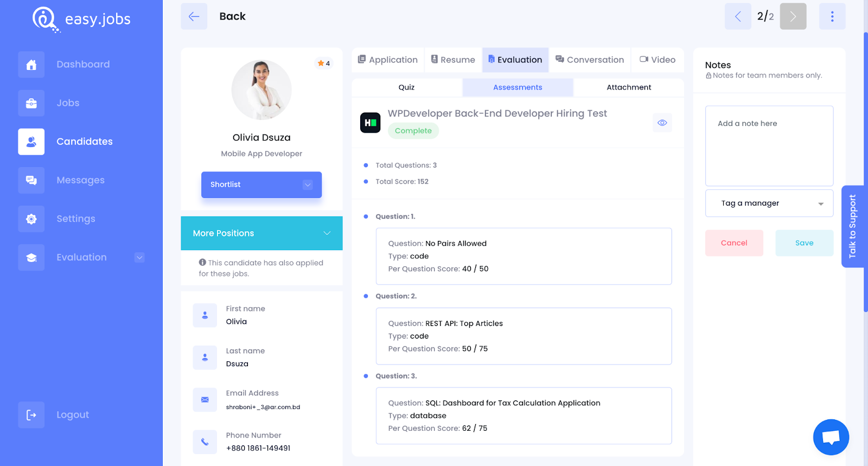Click WPDeveloper Back-End Developer Hiring Test title

(497, 113)
